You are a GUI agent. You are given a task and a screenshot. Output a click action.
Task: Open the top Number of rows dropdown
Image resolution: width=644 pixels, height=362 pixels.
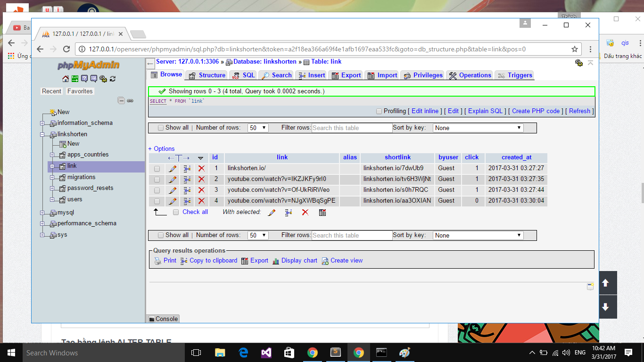(258, 128)
